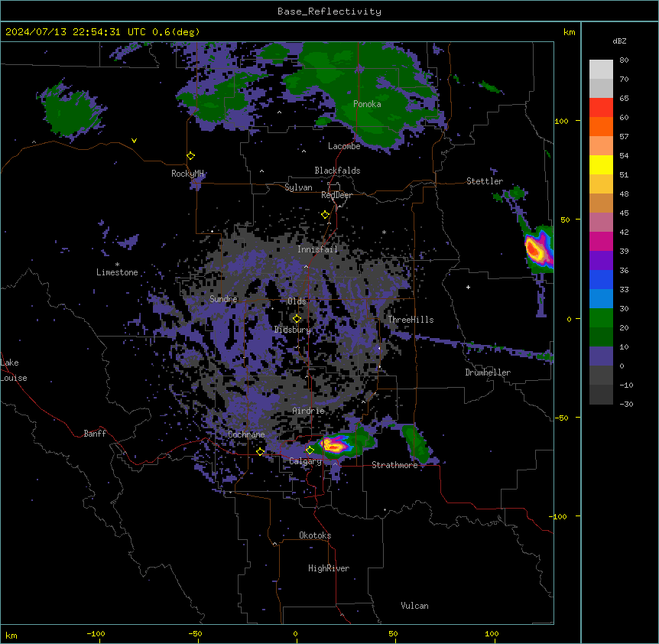Click the yellow station marker near Olds
Viewport: 659px width, 644px height.
click(297, 319)
